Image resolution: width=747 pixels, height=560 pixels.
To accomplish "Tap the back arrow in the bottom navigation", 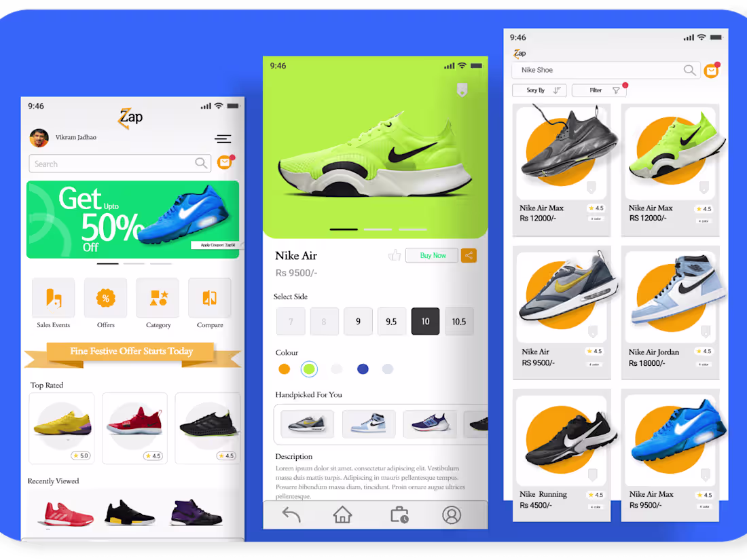I will 291,515.
